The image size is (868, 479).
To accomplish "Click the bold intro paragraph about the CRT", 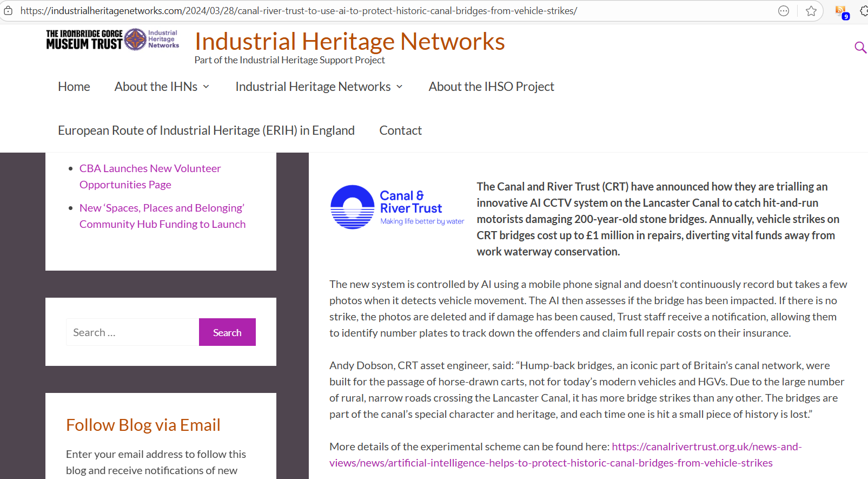I will 658,219.
